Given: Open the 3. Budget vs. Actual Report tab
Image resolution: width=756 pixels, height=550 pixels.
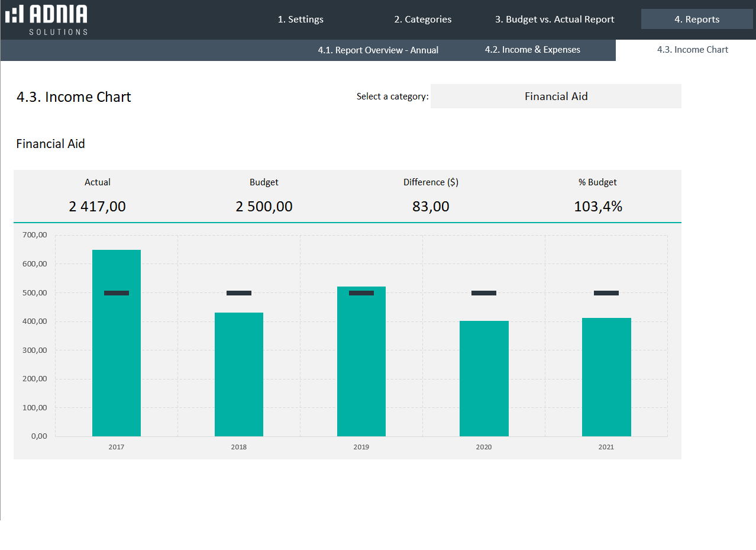Looking at the screenshot, I should coord(554,20).
